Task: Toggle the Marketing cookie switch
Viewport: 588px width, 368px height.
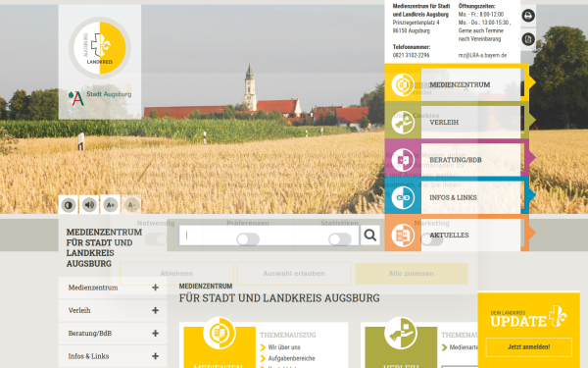Action: (432, 239)
